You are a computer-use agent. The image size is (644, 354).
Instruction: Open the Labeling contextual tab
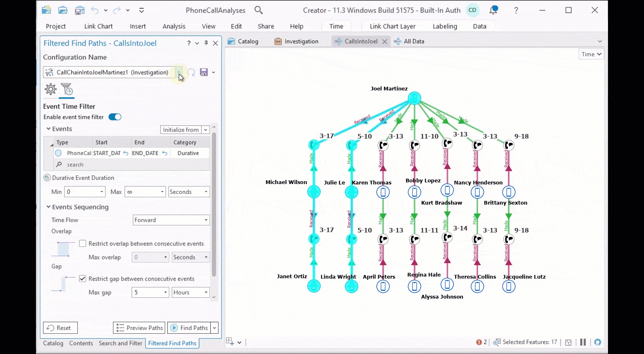445,26
